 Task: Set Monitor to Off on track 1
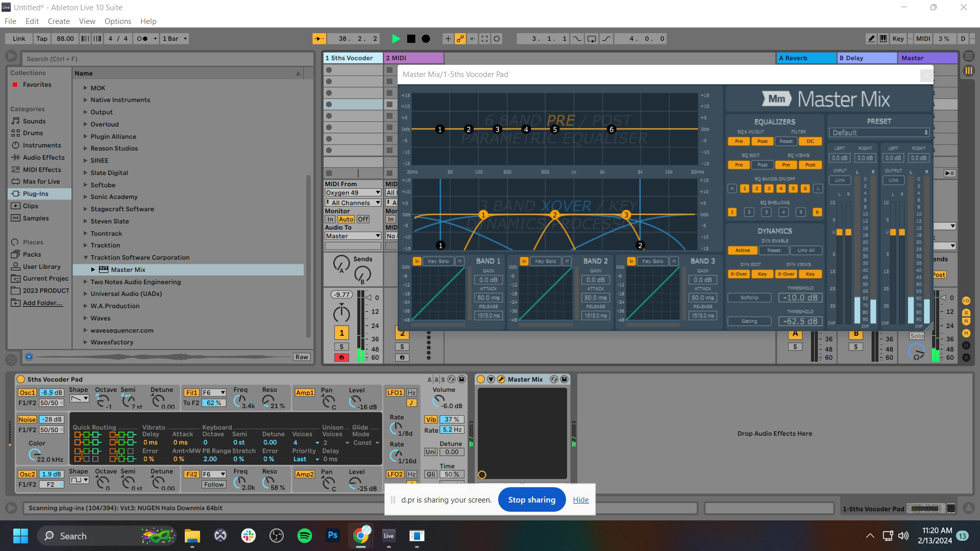coord(363,219)
